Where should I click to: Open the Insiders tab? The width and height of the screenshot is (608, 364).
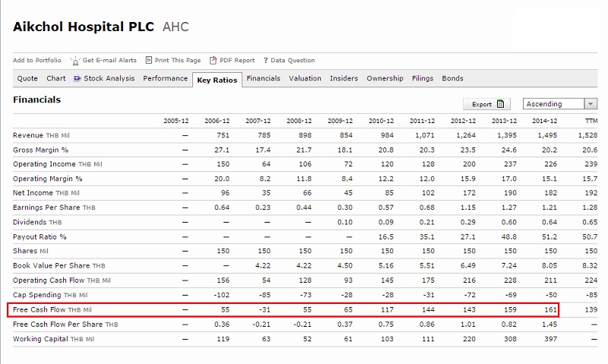344,78
